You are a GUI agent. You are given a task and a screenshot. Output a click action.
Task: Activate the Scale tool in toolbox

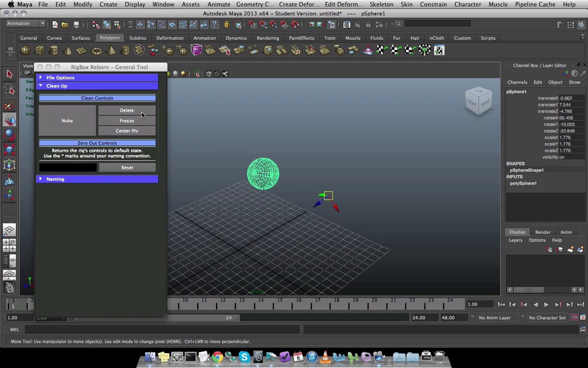[9, 150]
